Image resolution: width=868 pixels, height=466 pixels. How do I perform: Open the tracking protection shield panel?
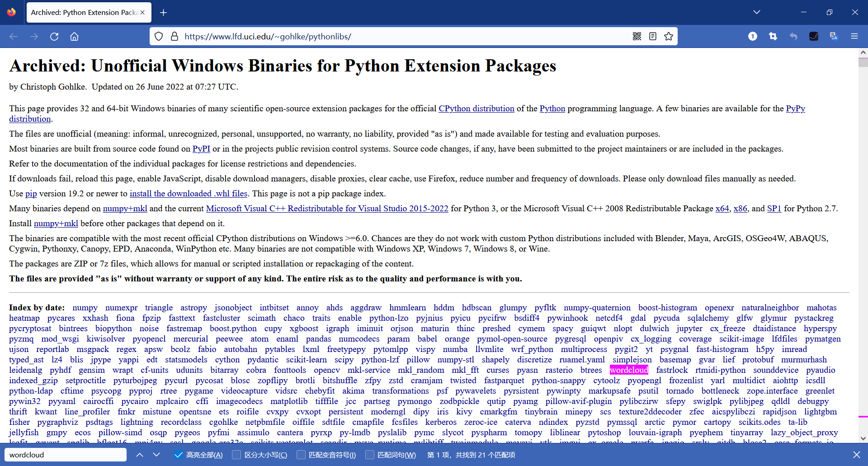pos(159,36)
